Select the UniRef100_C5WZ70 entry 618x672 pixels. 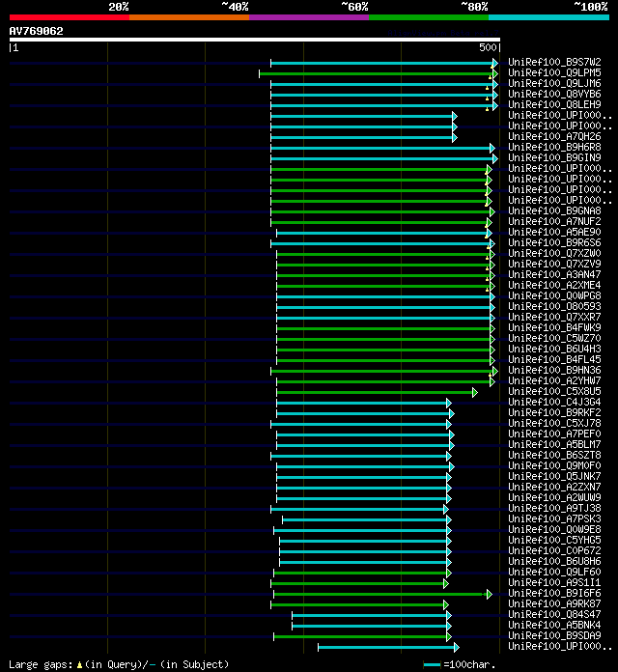pos(554,339)
